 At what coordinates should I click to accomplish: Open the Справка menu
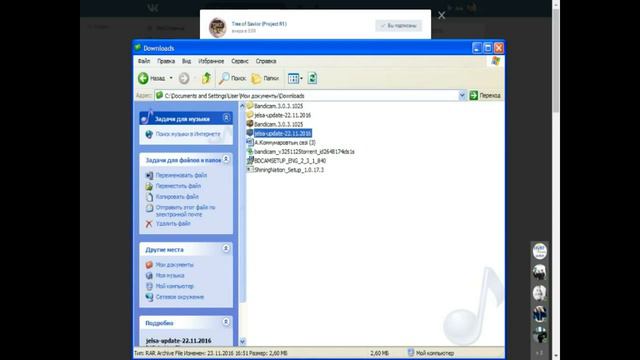pos(266,61)
